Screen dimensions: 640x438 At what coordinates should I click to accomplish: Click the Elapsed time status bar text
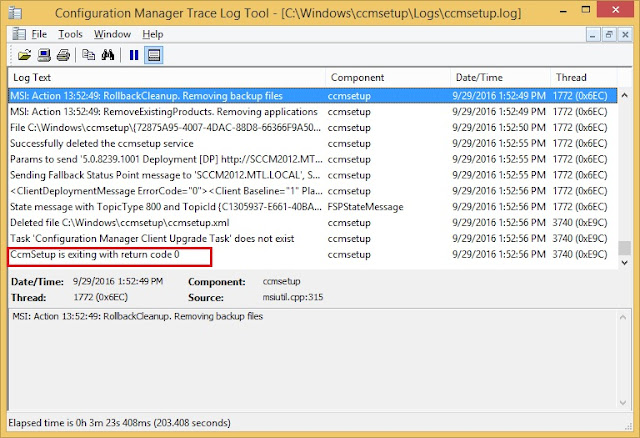119,423
